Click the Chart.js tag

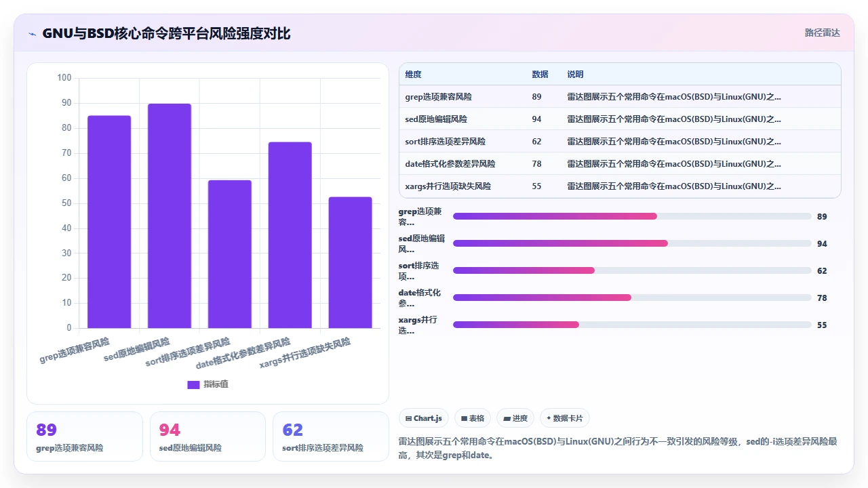click(423, 418)
